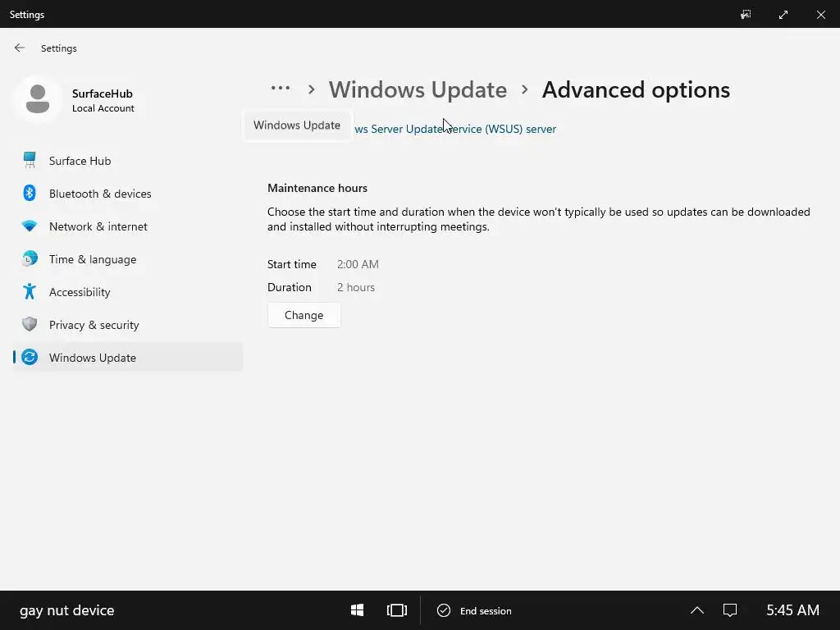Click the Windows Update sync icon
840x630 pixels.
[x=30, y=357]
